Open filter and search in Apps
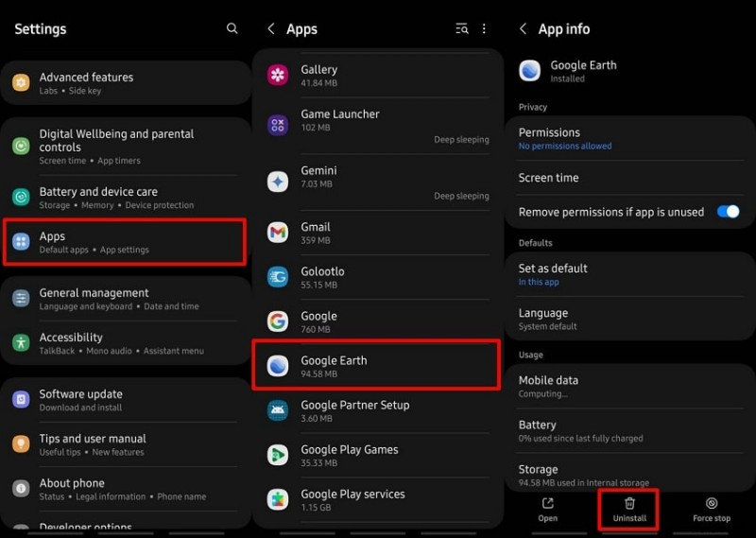756x538 pixels. [462, 28]
